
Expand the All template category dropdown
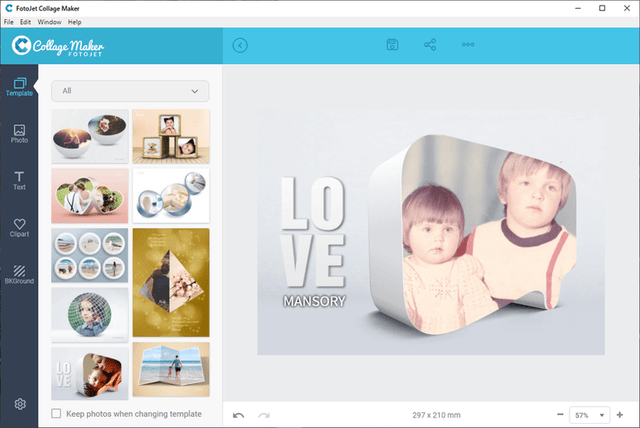pyautogui.click(x=130, y=91)
